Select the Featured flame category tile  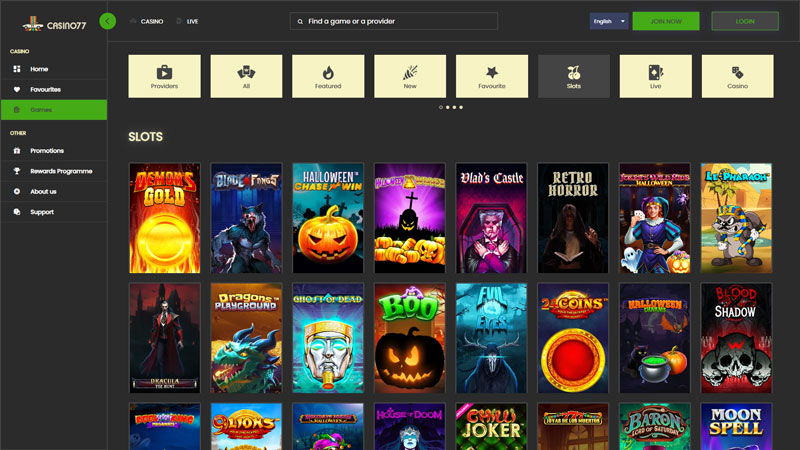click(x=328, y=76)
